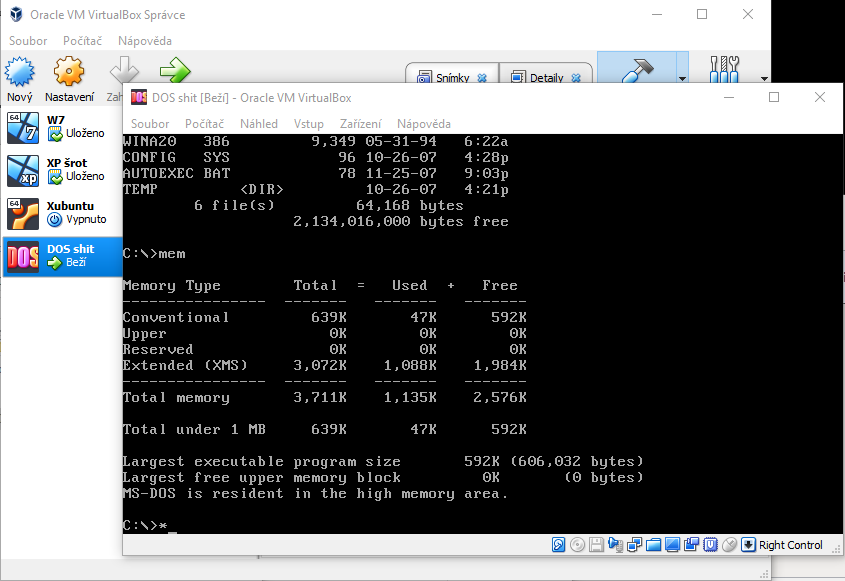Viewport: 845px width, 581px height.
Task: Open the Zařízení menu
Action: [361, 124]
